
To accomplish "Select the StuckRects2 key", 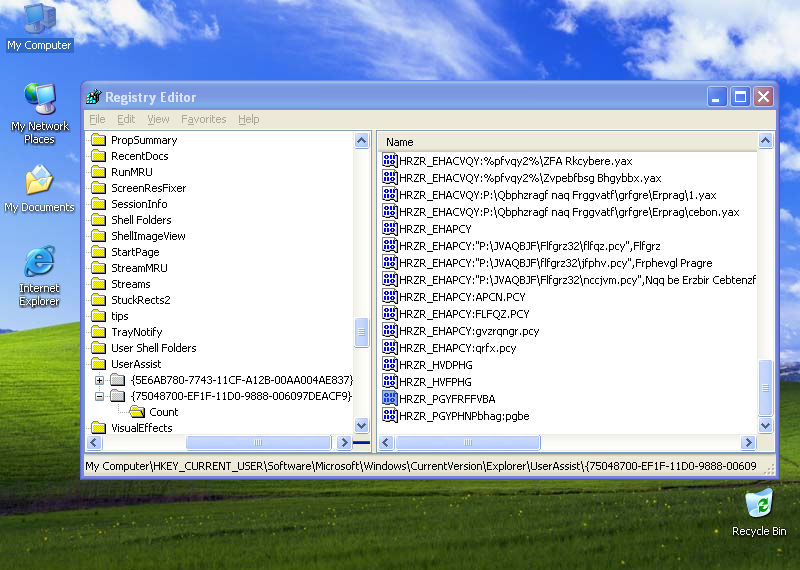I will click(x=141, y=300).
